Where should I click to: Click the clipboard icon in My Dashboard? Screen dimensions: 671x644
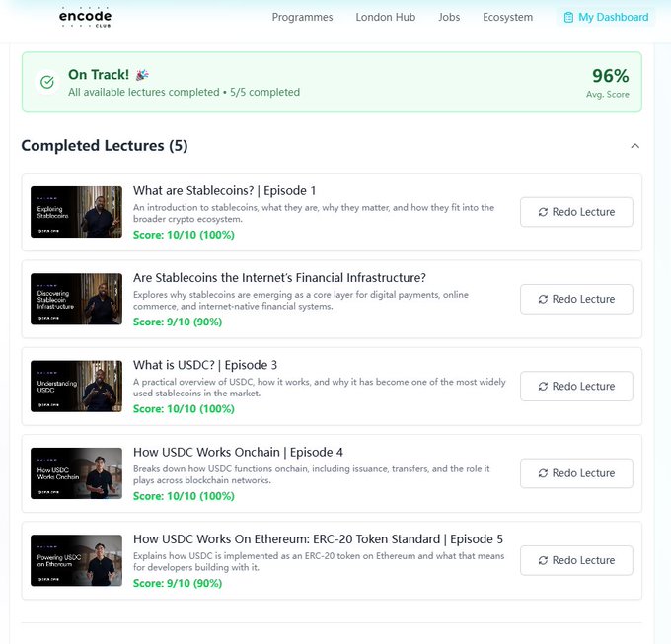click(568, 17)
